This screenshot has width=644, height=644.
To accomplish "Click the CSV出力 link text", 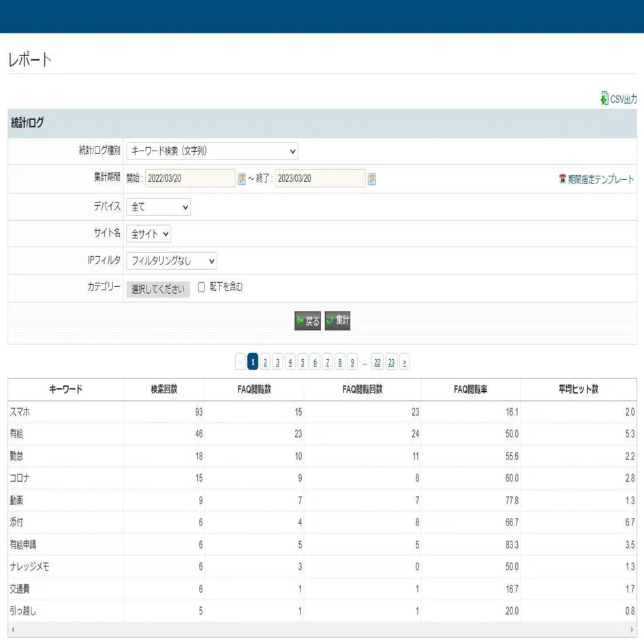I will point(624,99).
